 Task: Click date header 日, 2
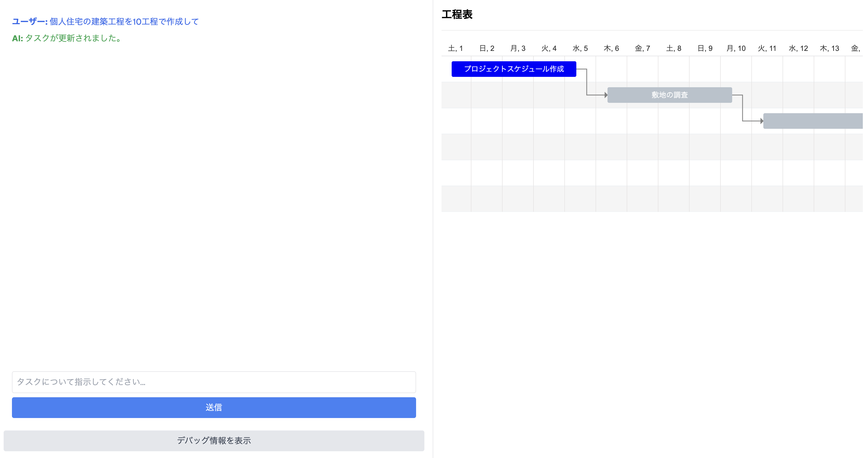(486, 49)
